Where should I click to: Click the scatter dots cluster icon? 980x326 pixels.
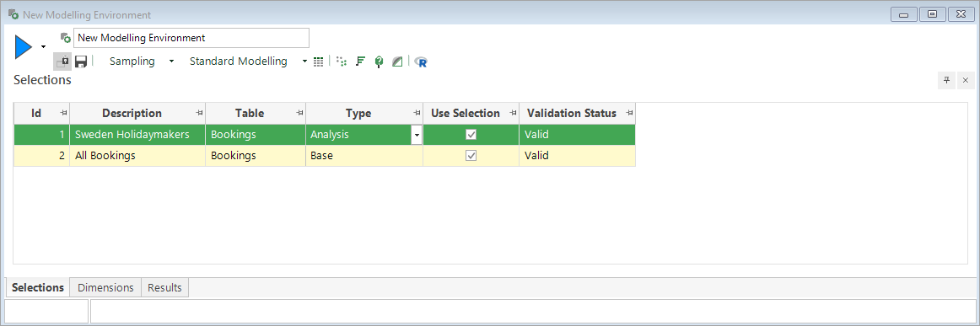[341, 61]
